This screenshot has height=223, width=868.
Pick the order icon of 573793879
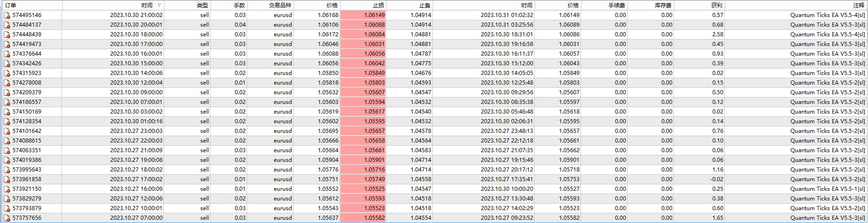pyautogui.click(x=7, y=208)
